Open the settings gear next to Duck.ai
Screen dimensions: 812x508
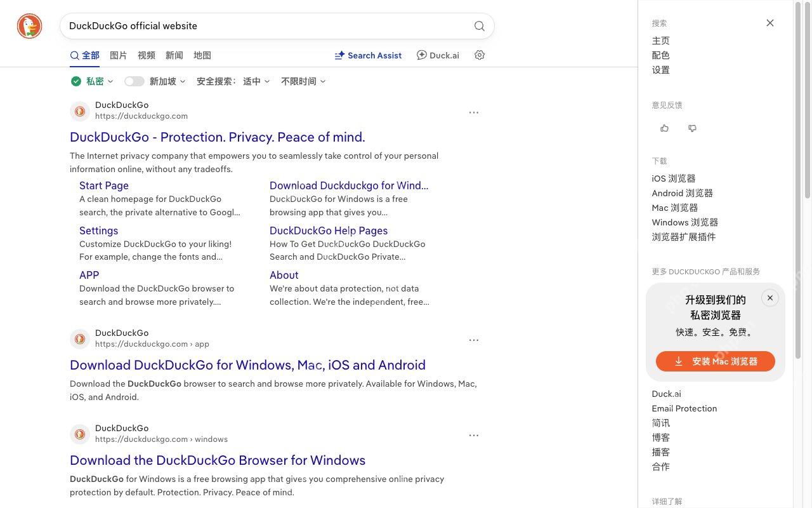pyautogui.click(x=480, y=55)
